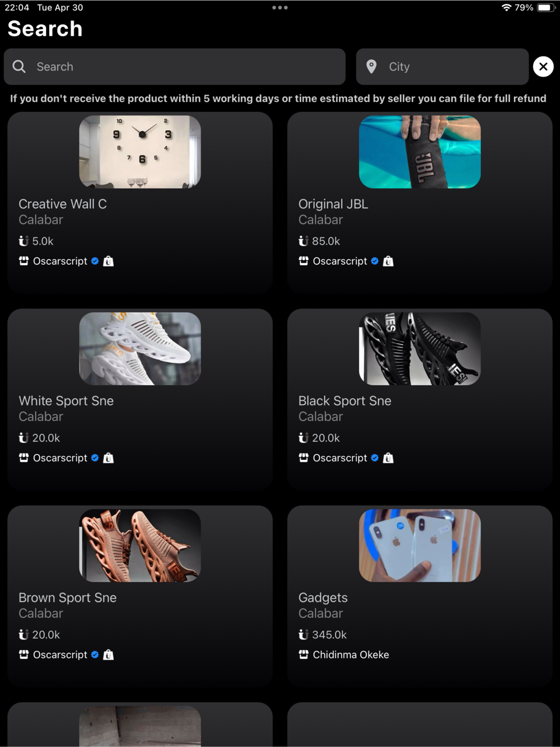Tap the shopping bag icon on White Sport Sne card
The width and height of the screenshot is (560, 747).
[x=108, y=458]
